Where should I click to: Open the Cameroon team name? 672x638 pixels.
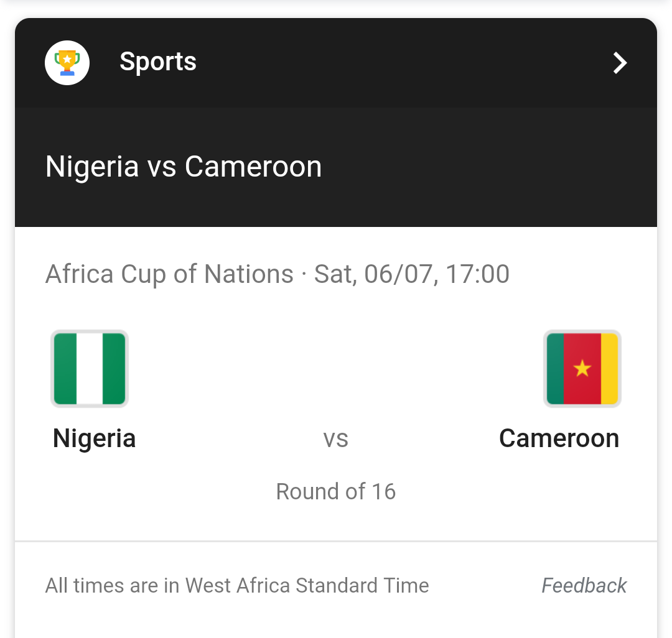click(x=559, y=438)
